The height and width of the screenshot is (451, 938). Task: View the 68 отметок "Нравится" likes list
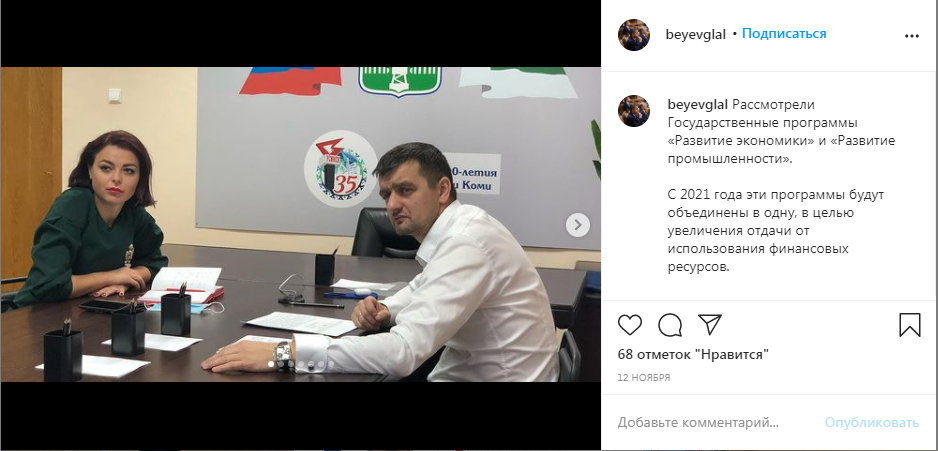pos(693,355)
